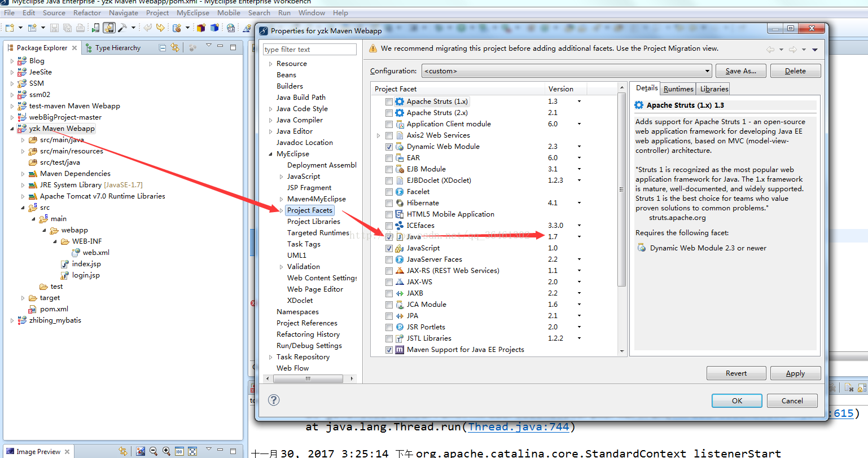Click Collapse All in Package Explorer
The width and height of the screenshot is (868, 458).
tap(163, 47)
